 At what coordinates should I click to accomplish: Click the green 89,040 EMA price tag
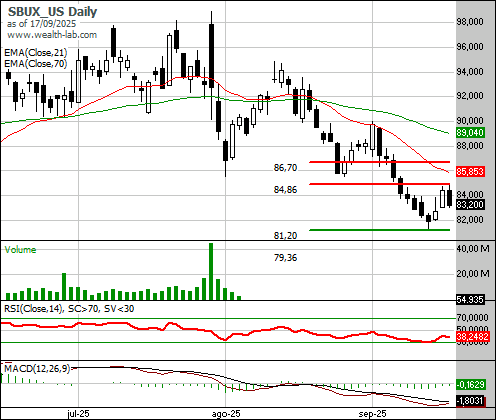[470, 133]
